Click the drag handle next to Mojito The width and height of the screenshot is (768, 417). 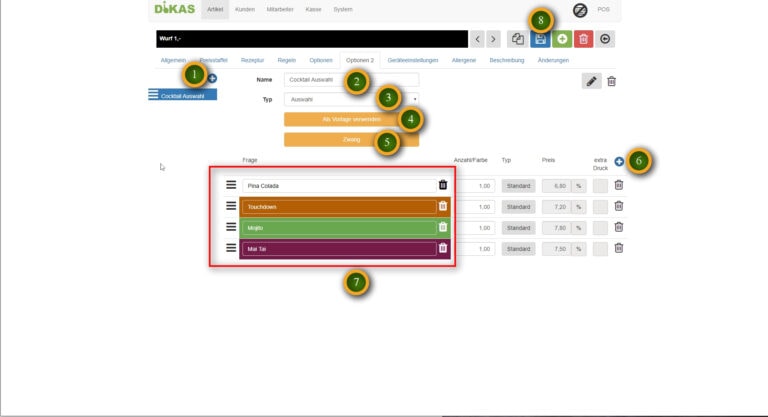230,227
